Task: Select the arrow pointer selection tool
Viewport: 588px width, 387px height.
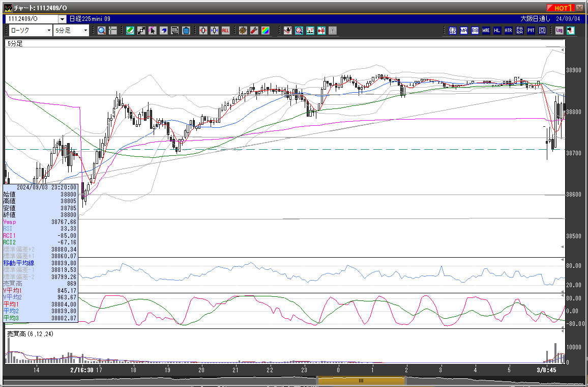Action: [152, 31]
